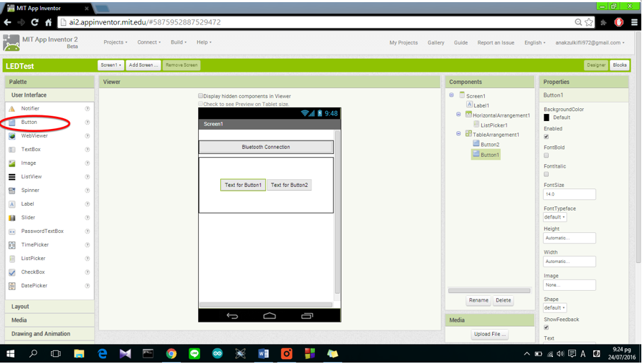Open the Screen1 selector dropdown

click(x=111, y=65)
